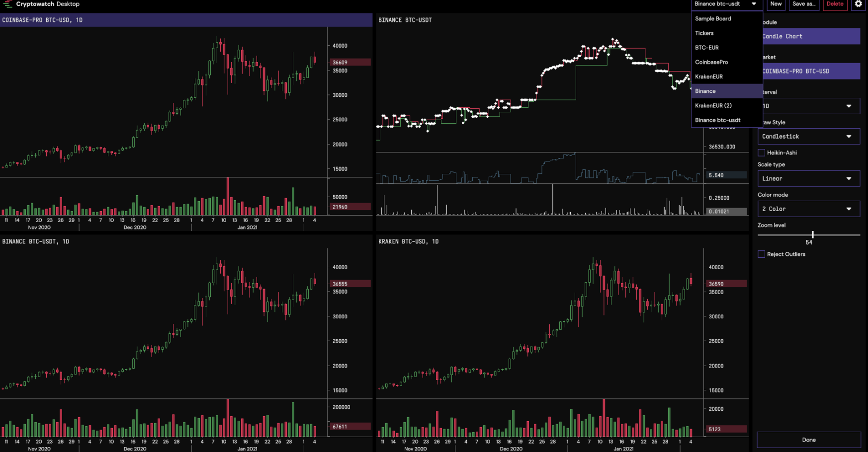Click the Save as... button
The height and width of the screenshot is (452, 868).
coord(804,4)
